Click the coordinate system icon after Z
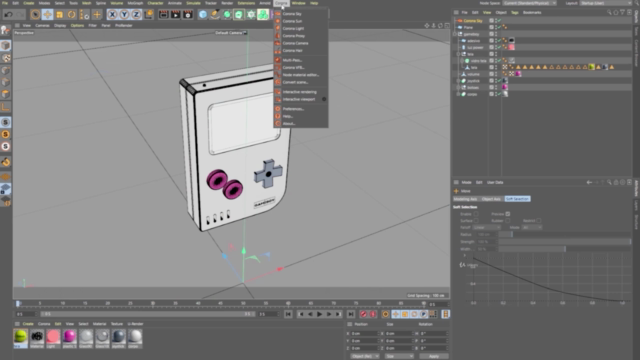 [x=149, y=15]
